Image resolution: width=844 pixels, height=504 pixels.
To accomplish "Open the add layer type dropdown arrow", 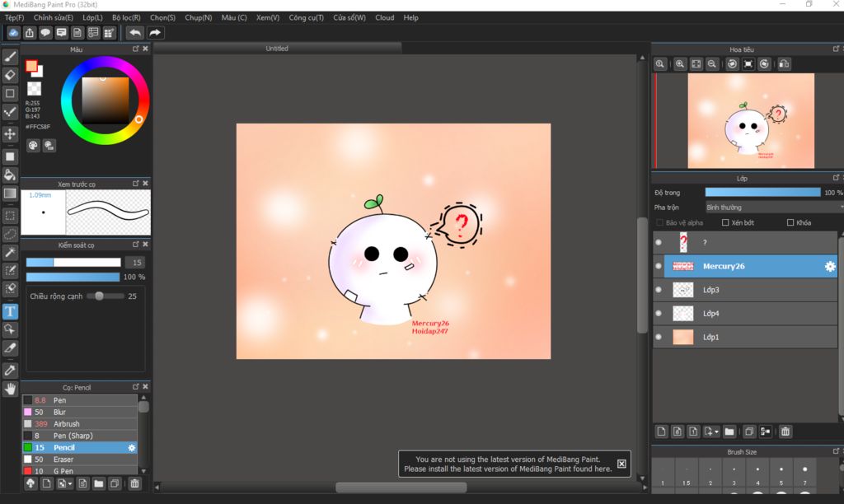I will [x=716, y=432].
